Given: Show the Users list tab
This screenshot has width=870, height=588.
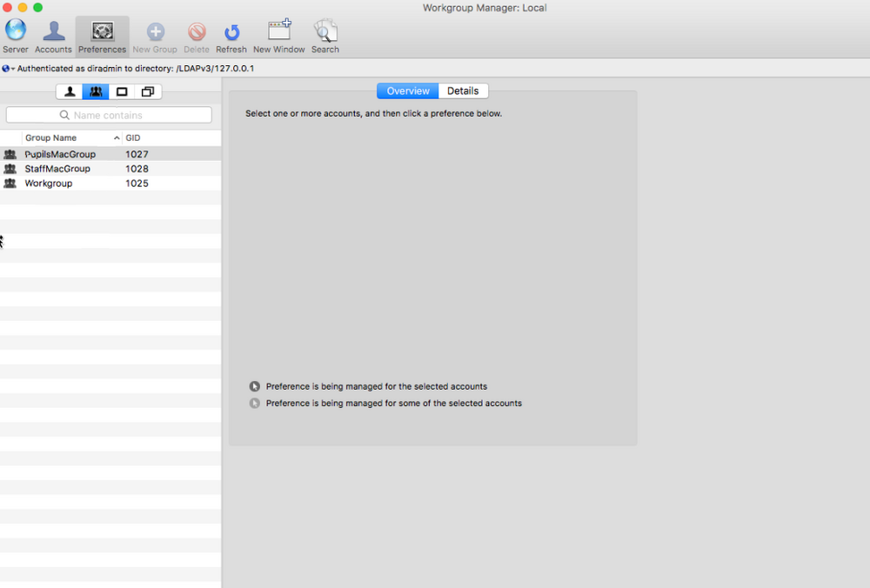Looking at the screenshot, I should pos(70,91).
